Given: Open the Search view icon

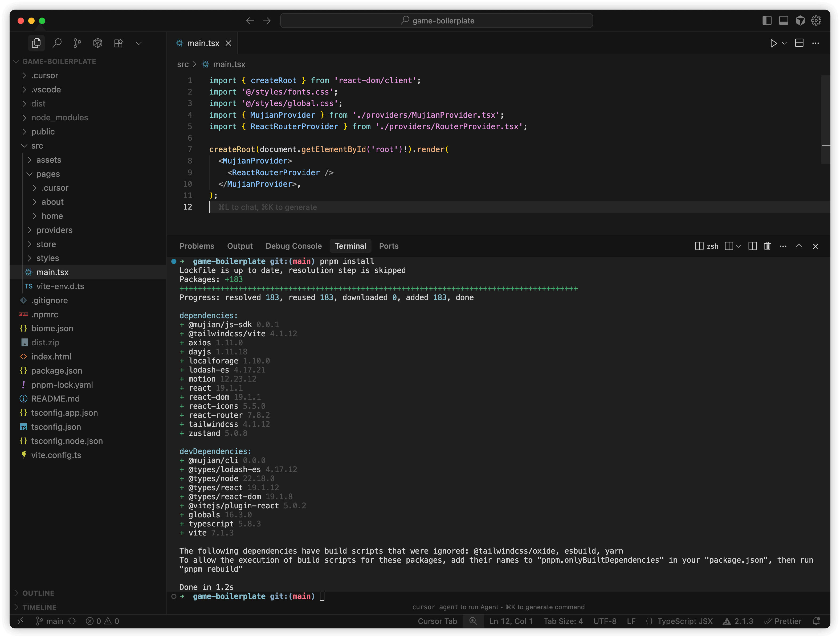Looking at the screenshot, I should tap(57, 43).
